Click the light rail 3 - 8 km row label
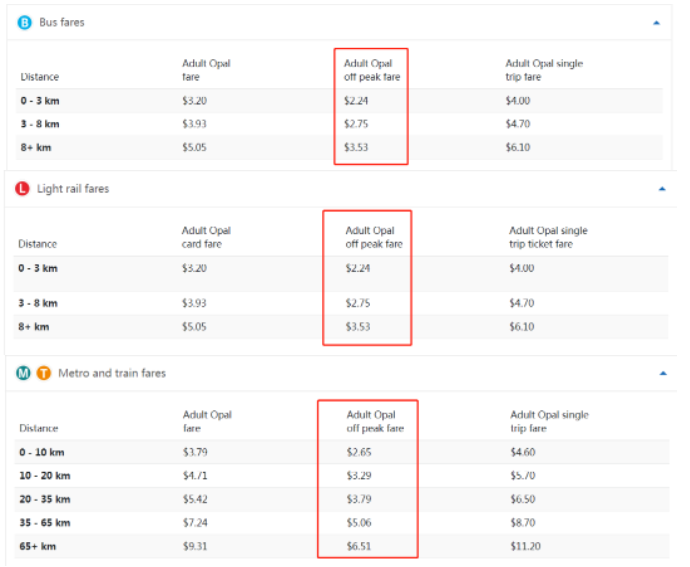Screen dimensions: 690x567 [38, 303]
